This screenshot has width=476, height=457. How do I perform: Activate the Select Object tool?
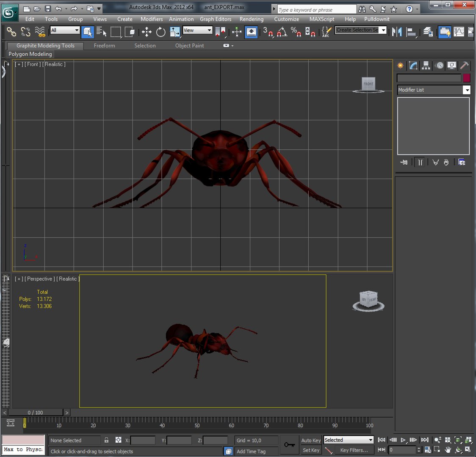pyautogui.click(x=87, y=32)
